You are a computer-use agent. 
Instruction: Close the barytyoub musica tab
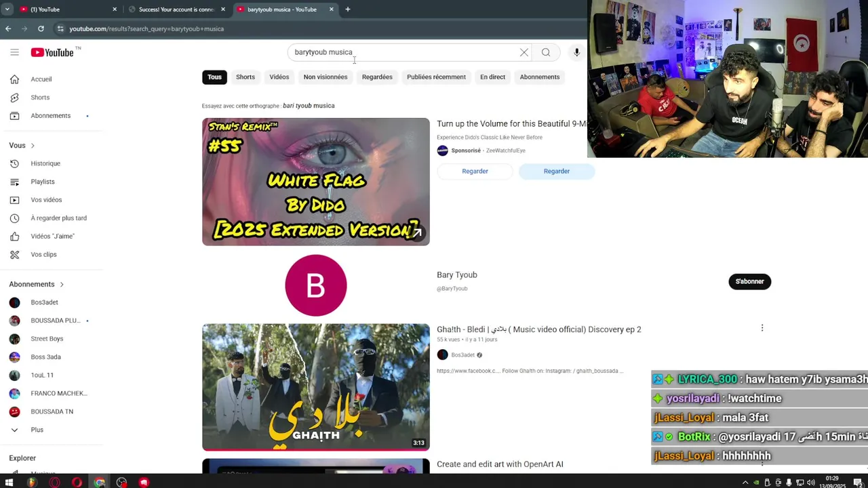point(331,9)
